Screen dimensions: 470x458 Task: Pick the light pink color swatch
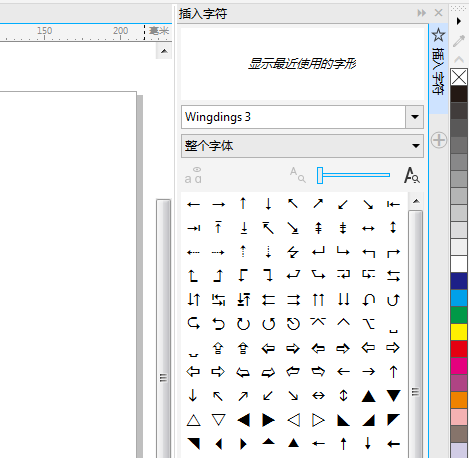459,417
